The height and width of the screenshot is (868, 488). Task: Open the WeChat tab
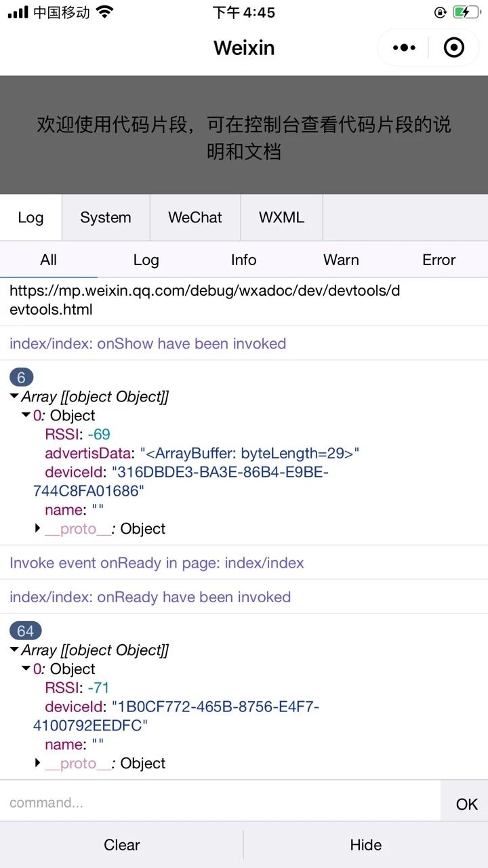195,218
